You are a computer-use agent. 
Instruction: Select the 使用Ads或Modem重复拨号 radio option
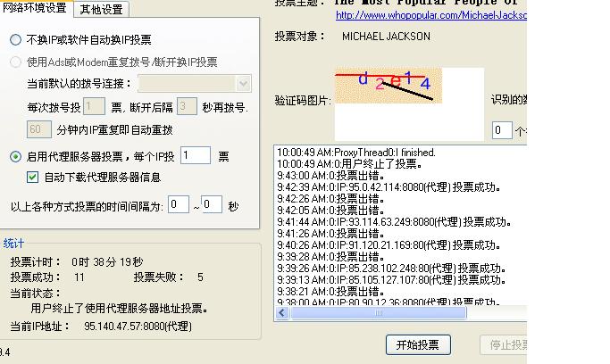tap(16, 62)
